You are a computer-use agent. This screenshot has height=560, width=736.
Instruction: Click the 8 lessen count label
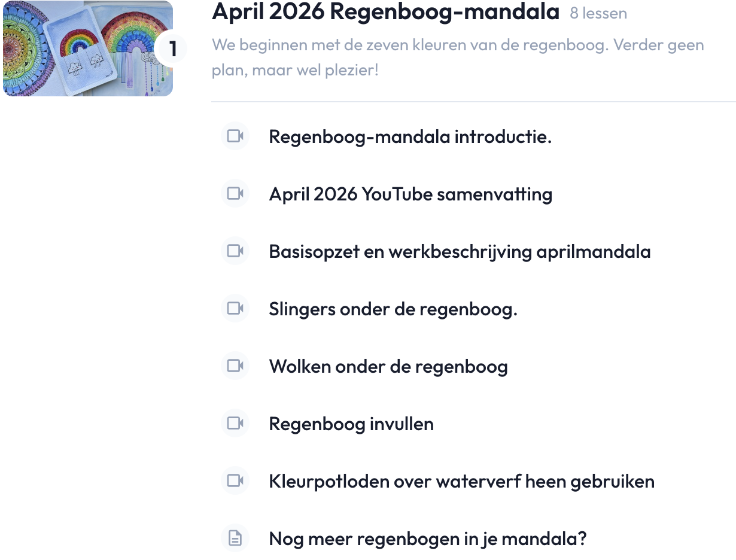598,13
